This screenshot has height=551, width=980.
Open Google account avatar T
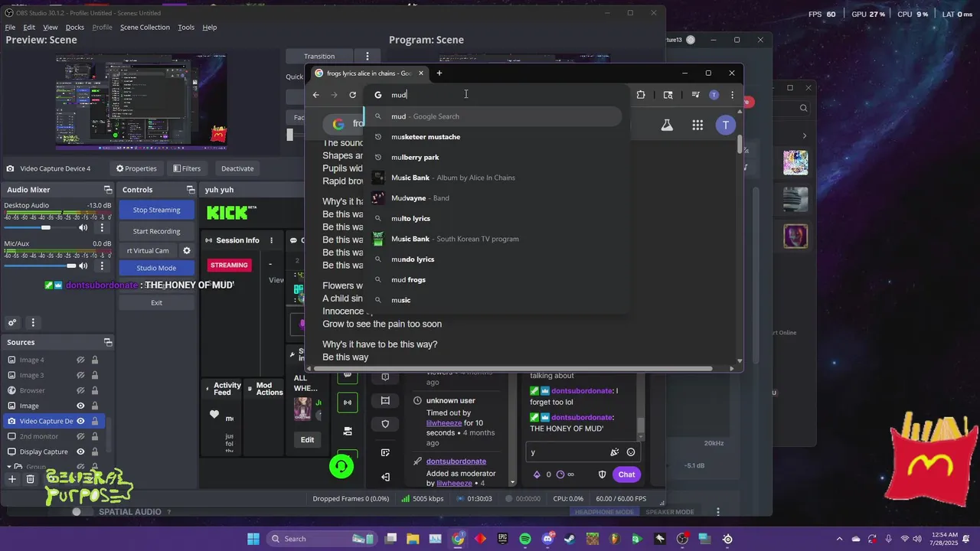(726, 125)
